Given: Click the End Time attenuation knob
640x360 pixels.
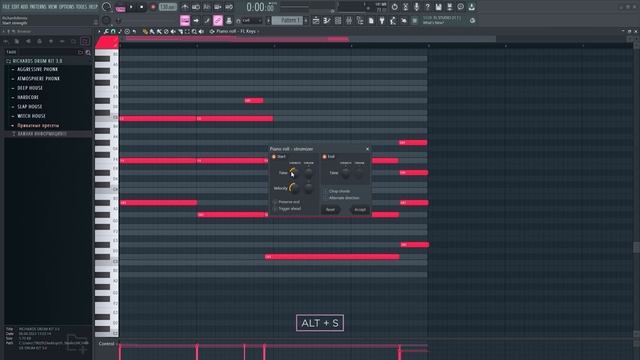Looking at the screenshot, I should [345, 173].
